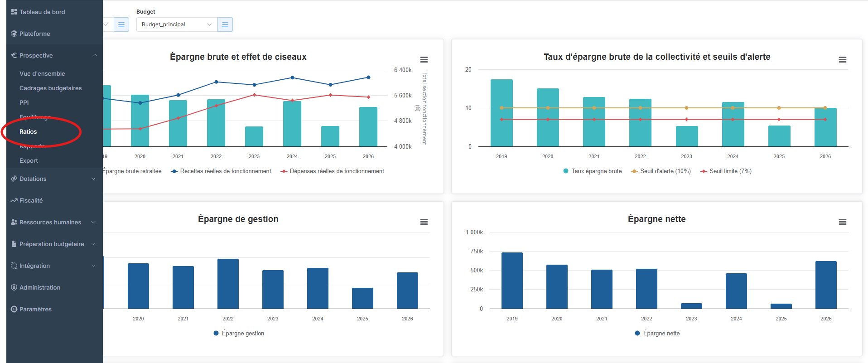Open the Épargne nette chart menu icon
This screenshot has height=363, width=868.
[x=842, y=222]
